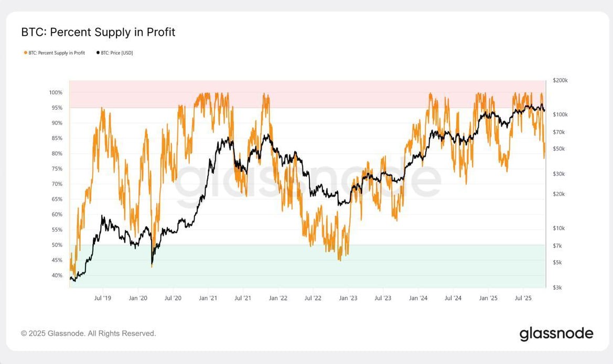Click the $200k label on the price axis
613x364 pixels.
[561, 81]
